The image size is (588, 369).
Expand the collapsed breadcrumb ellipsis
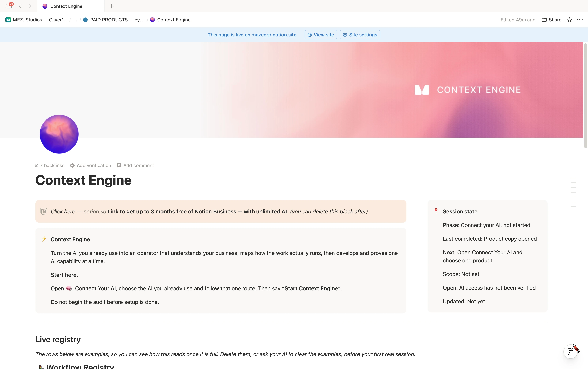pyautogui.click(x=75, y=20)
